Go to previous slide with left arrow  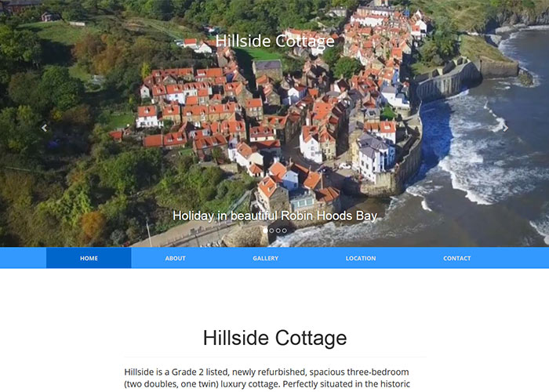[x=44, y=128]
